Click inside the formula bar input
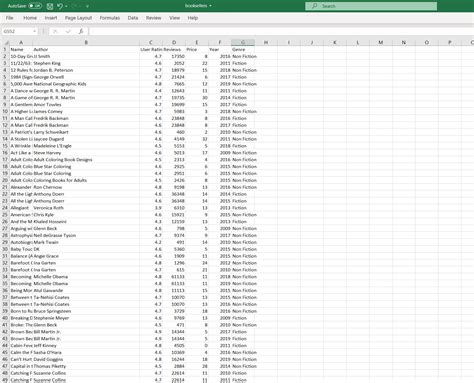This screenshot has width=474, height=383. 281,31
